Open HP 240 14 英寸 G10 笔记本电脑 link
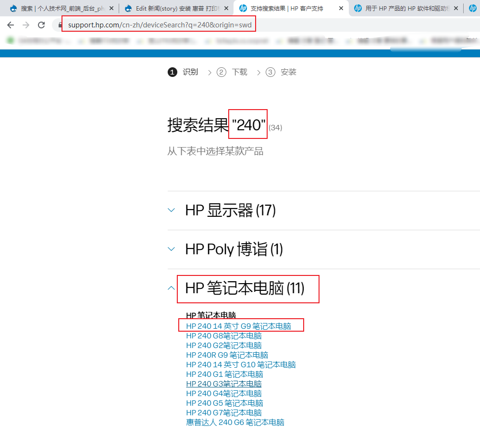The image size is (480, 448). tap(241, 365)
